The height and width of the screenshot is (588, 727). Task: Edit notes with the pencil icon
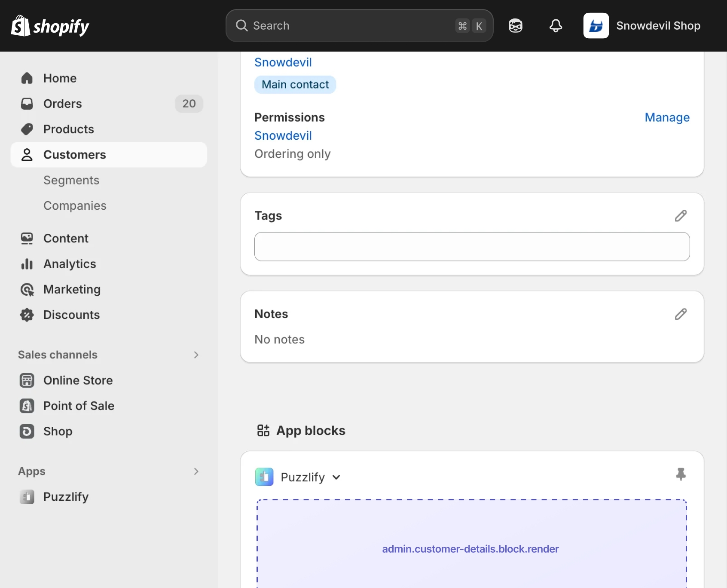[x=681, y=314]
